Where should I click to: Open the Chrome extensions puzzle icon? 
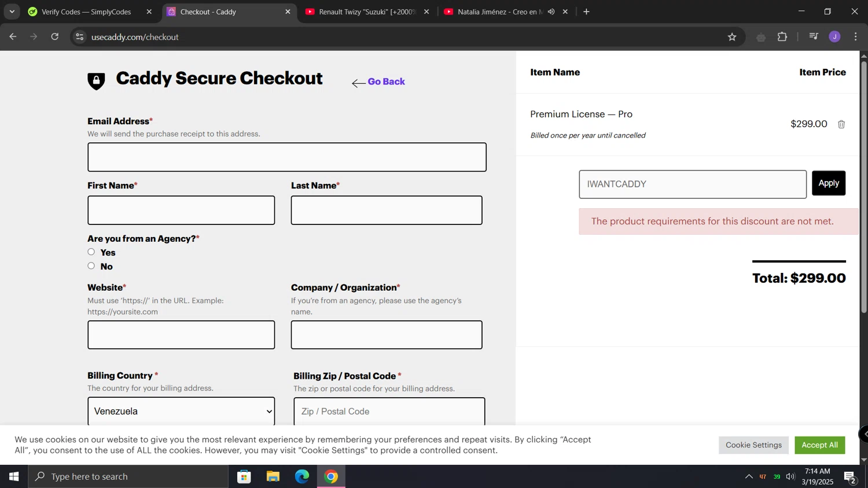[x=782, y=37]
